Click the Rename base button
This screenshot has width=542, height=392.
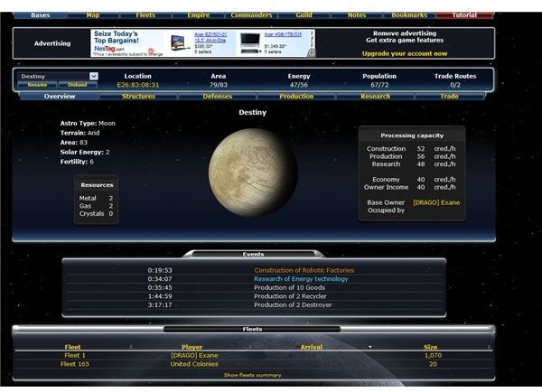pos(37,85)
